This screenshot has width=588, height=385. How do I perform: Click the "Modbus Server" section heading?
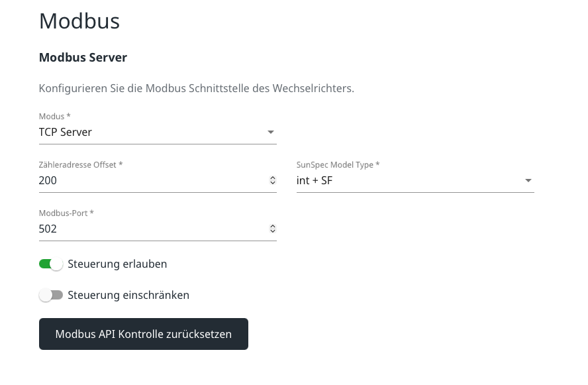(83, 58)
